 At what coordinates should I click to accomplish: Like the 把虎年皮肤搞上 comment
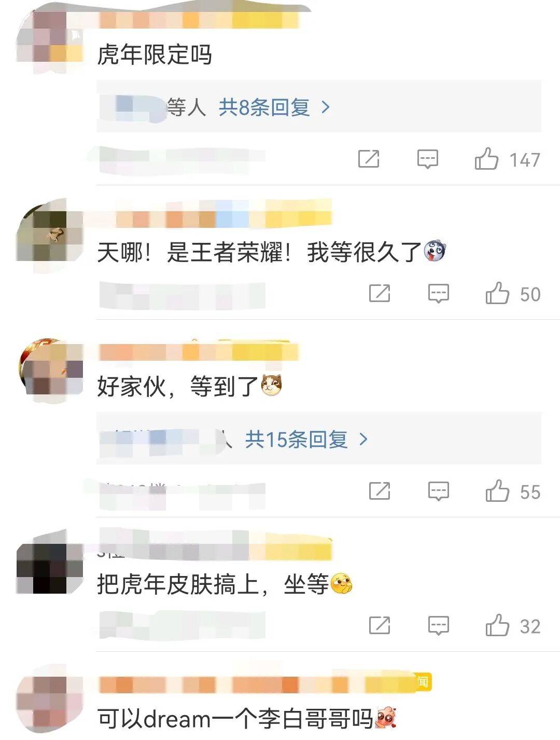tap(497, 625)
